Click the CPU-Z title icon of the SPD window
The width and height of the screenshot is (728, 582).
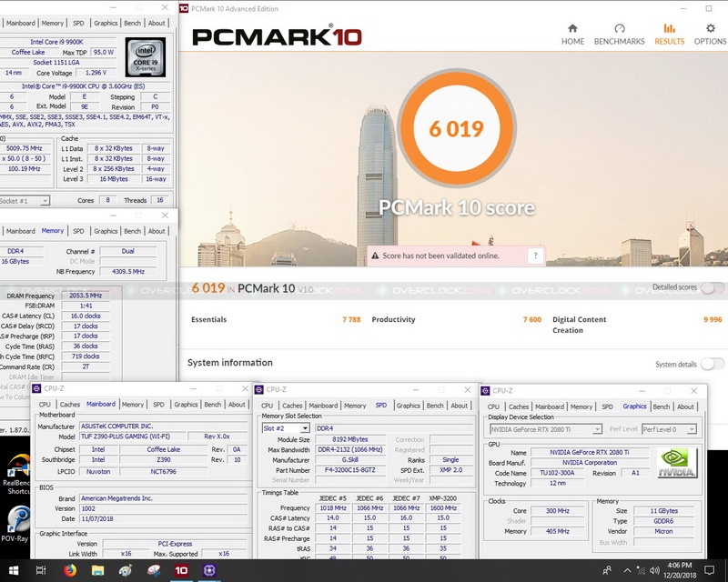click(x=259, y=390)
